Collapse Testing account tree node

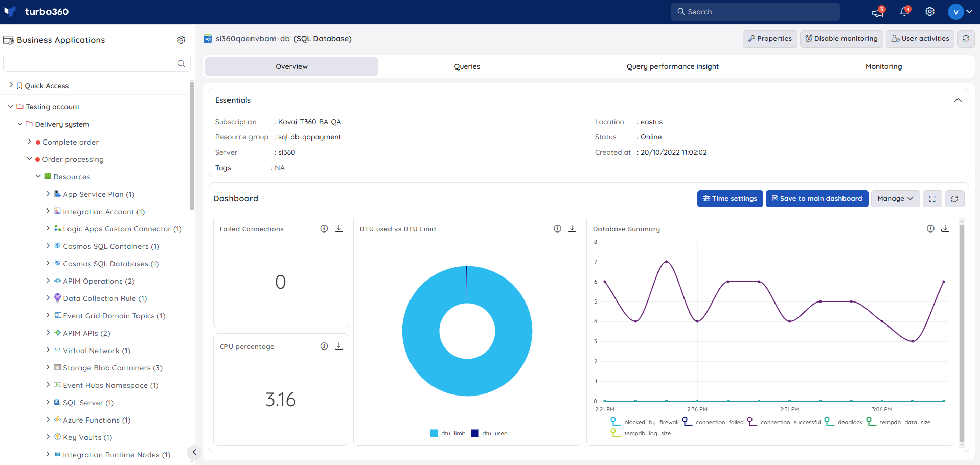[x=11, y=106]
